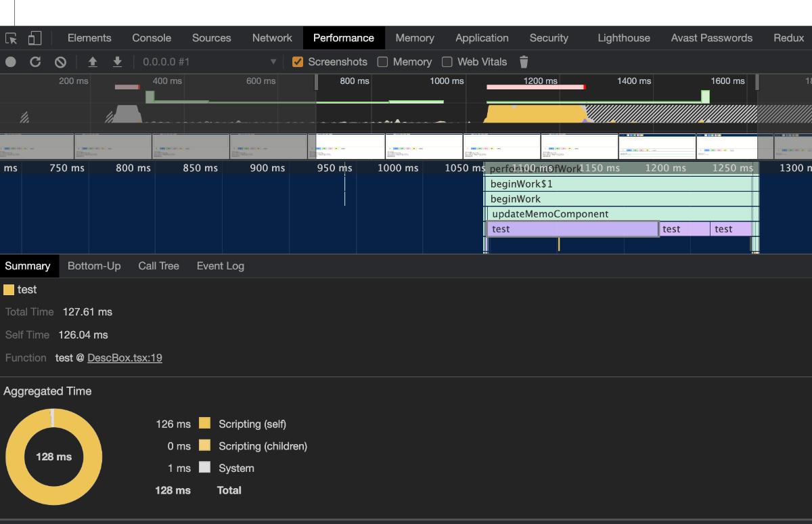
Task: Click the reload and profile icon
Action: tap(35, 62)
